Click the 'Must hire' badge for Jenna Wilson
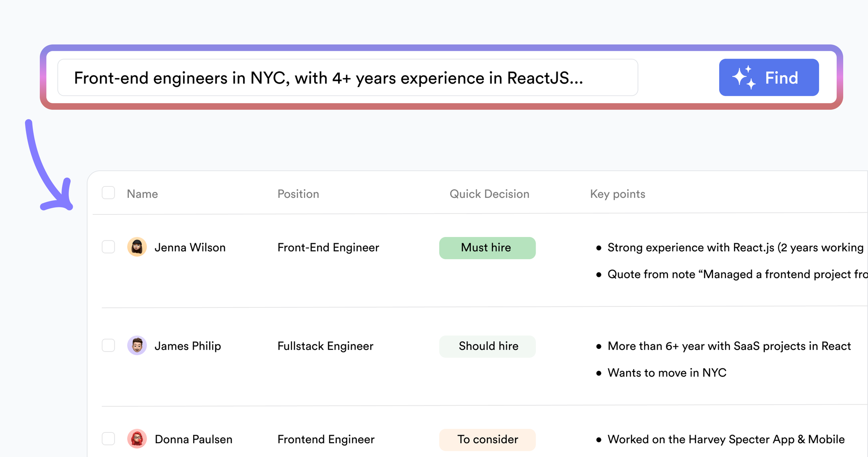 pyautogui.click(x=487, y=247)
